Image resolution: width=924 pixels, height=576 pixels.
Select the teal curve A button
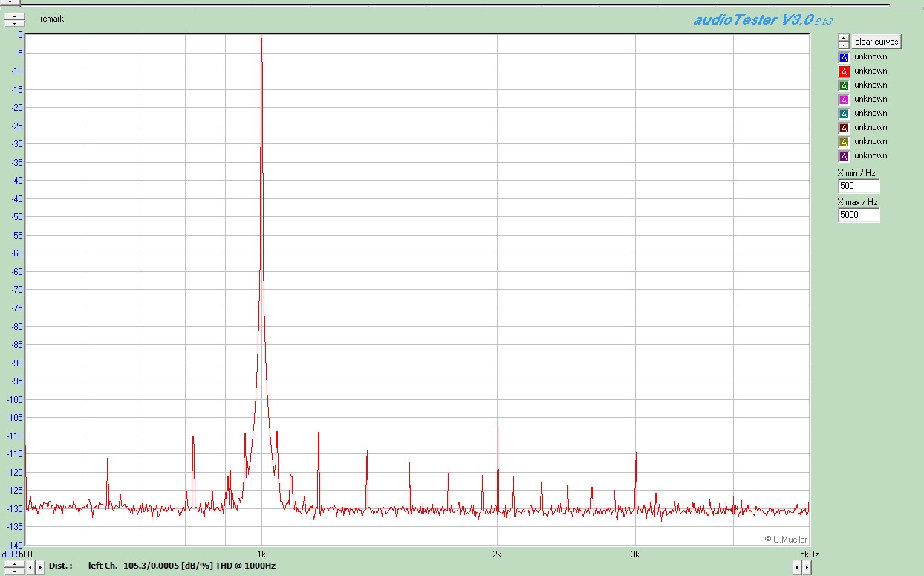tap(844, 114)
